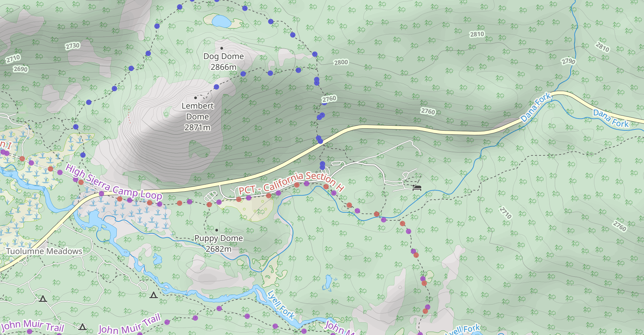Screen dimensions: 644x335
Task: Click the "Puppy Dome 2682m" label
Action: (x=219, y=244)
